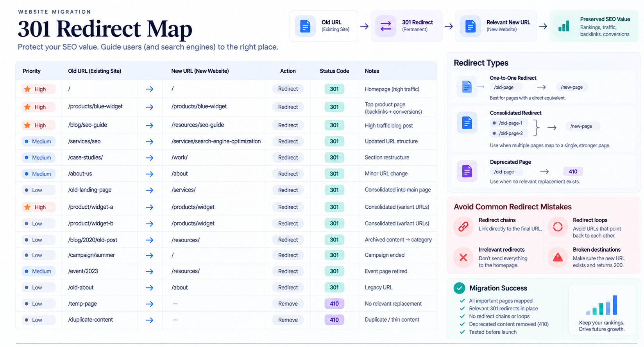Click the 301 Redirect swap-arrows icon
This screenshot has height=347, width=644.
tap(386, 26)
